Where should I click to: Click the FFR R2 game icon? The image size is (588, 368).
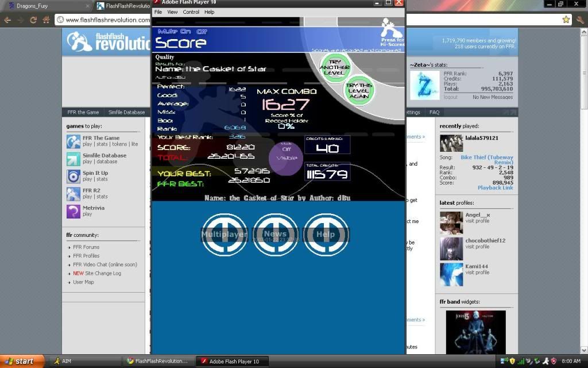(73, 194)
